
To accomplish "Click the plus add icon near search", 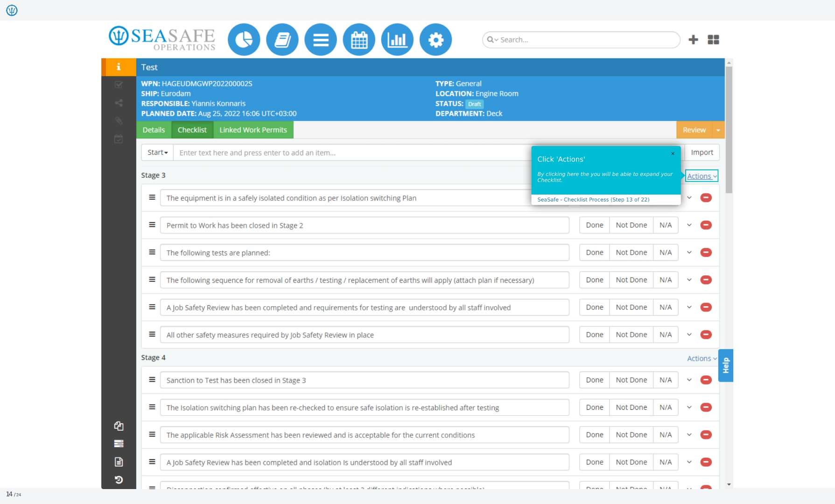I will click(x=693, y=40).
